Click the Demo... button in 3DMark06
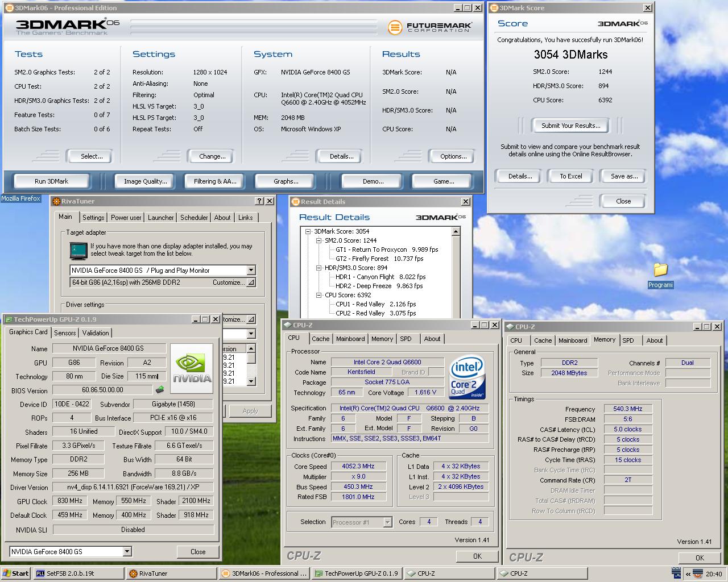 click(x=373, y=181)
